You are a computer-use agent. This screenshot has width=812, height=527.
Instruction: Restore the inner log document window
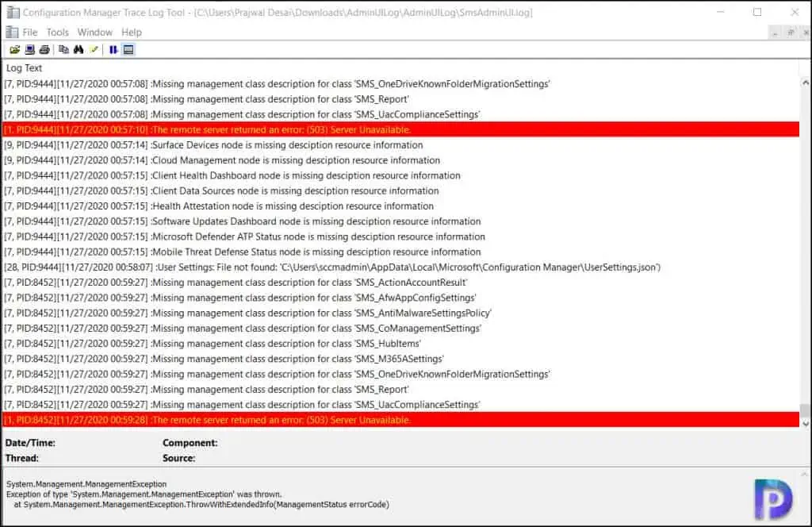[x=791, y=33]
